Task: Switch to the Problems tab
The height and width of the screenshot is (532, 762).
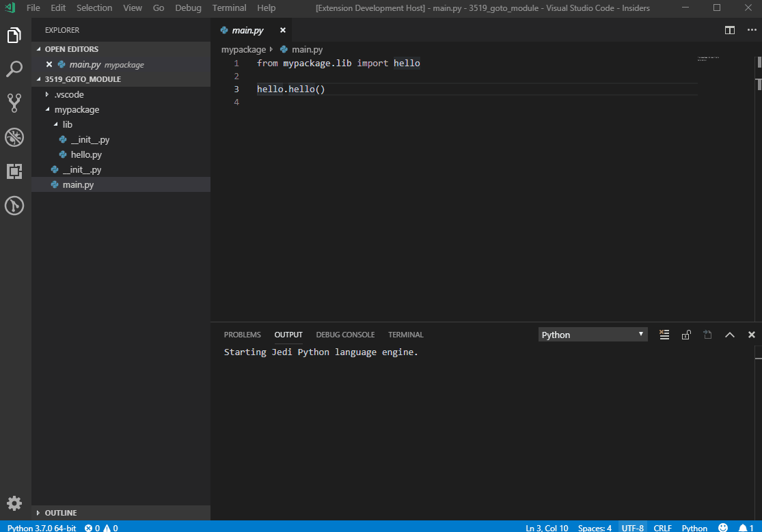Action: [243, 335]
